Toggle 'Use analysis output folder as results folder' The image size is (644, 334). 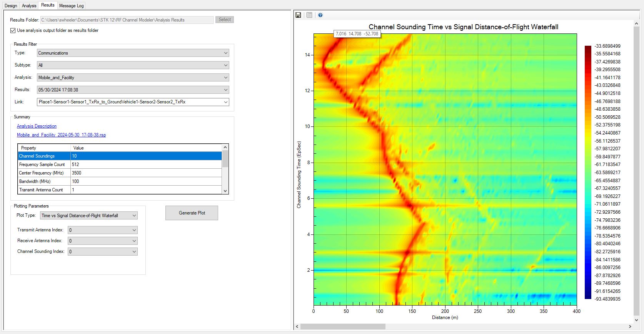coord(13,30)
